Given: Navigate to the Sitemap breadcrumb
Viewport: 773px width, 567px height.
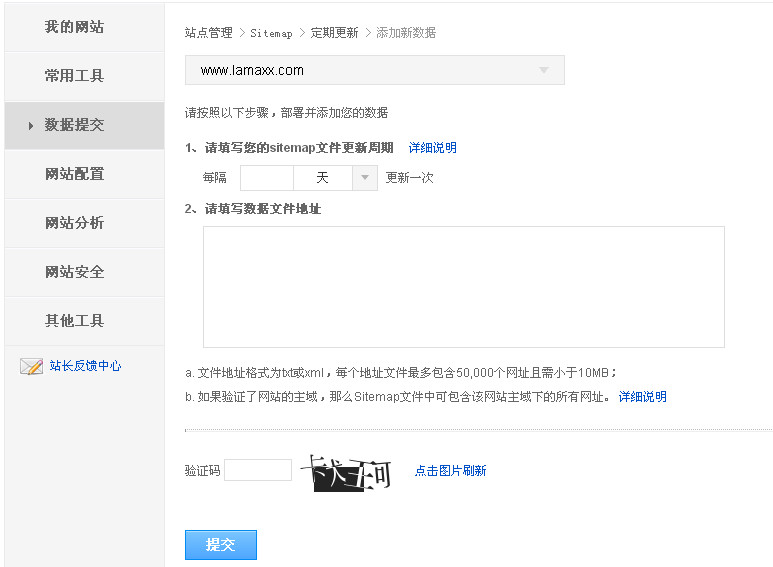Looking at the screenshot, I should 271,33.
